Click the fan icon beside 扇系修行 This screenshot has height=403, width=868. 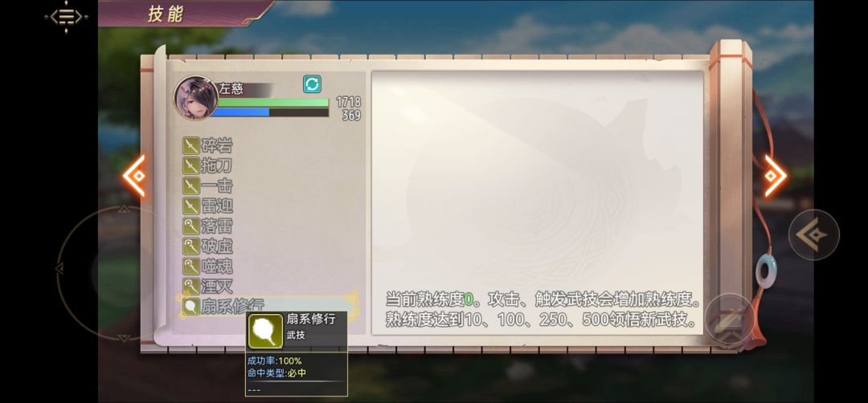pyautogui.click(x=191, y=306)
